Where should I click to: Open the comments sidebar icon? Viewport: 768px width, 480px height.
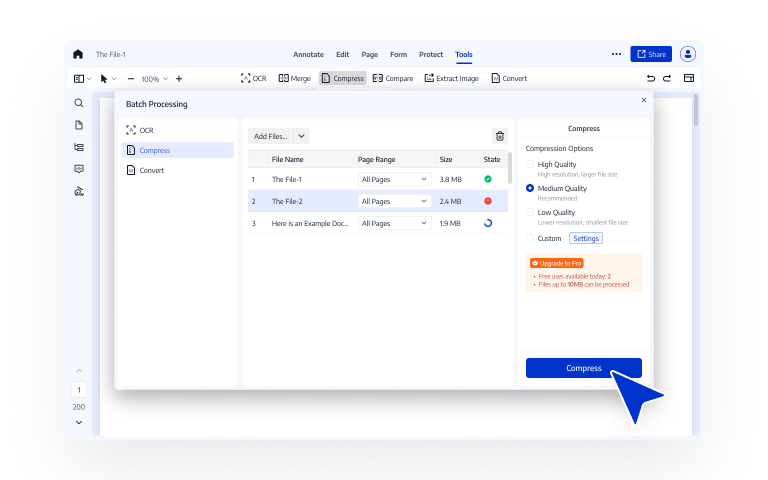(79, 169)
